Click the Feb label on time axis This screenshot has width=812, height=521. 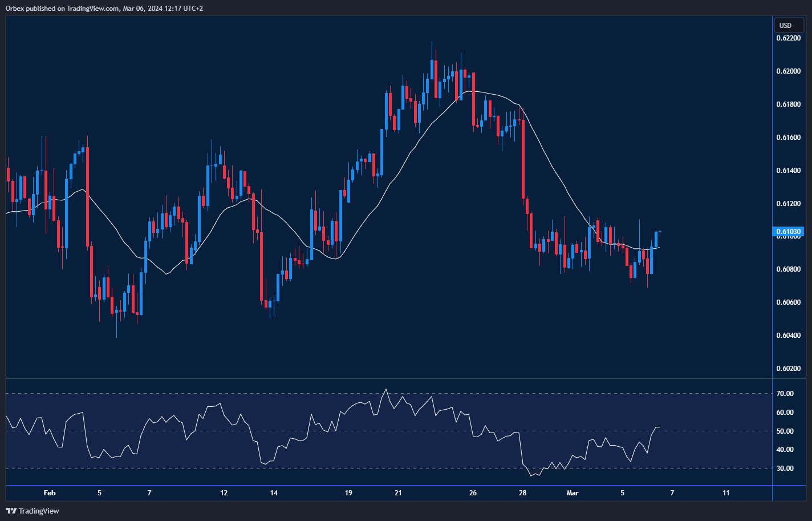tap(50, 493)
